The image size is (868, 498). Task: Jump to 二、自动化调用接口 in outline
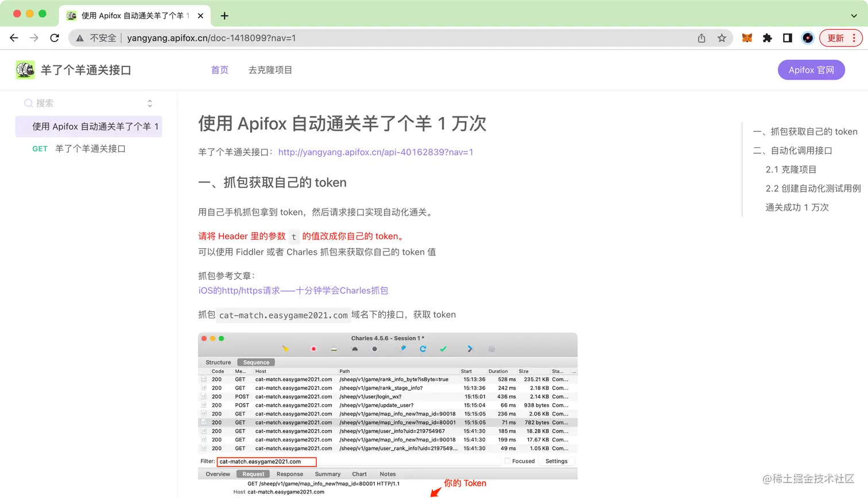point(792,150)
